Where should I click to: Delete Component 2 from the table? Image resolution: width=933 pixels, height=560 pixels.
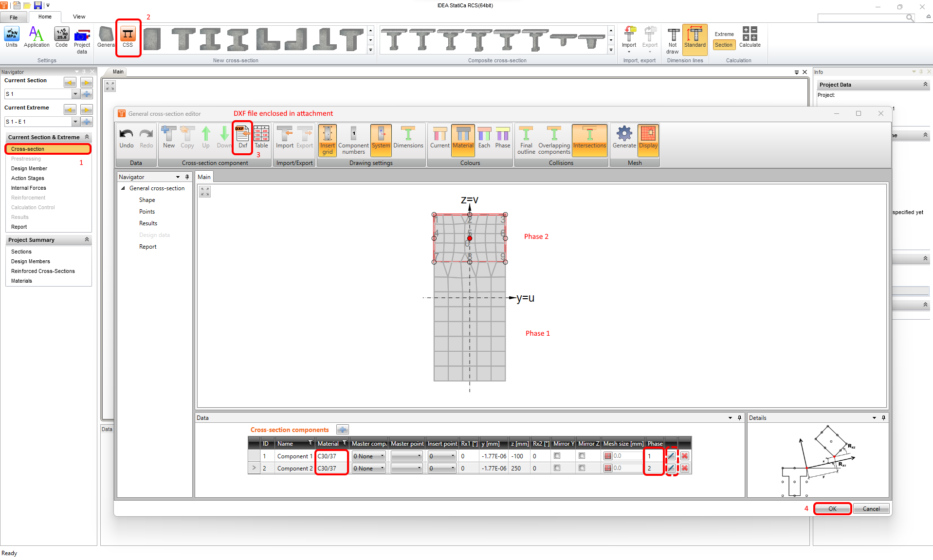pos(685,468)
